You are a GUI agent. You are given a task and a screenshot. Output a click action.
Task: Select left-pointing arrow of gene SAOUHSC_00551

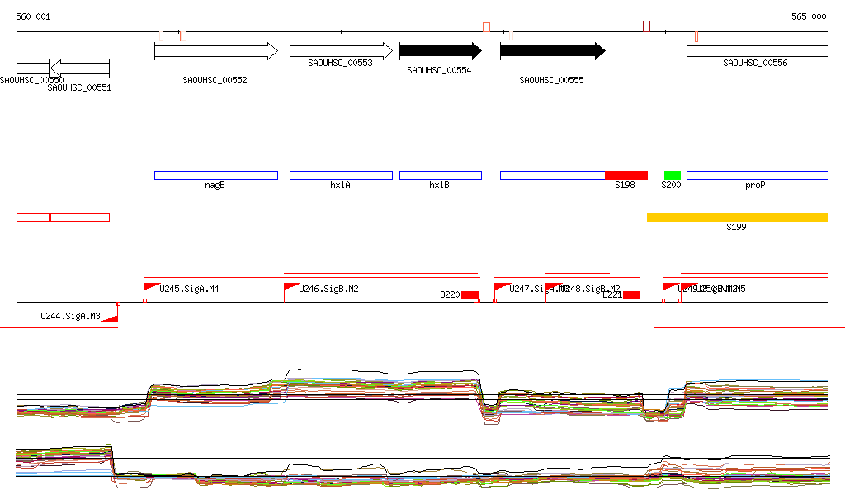click(x=80, y=68)
